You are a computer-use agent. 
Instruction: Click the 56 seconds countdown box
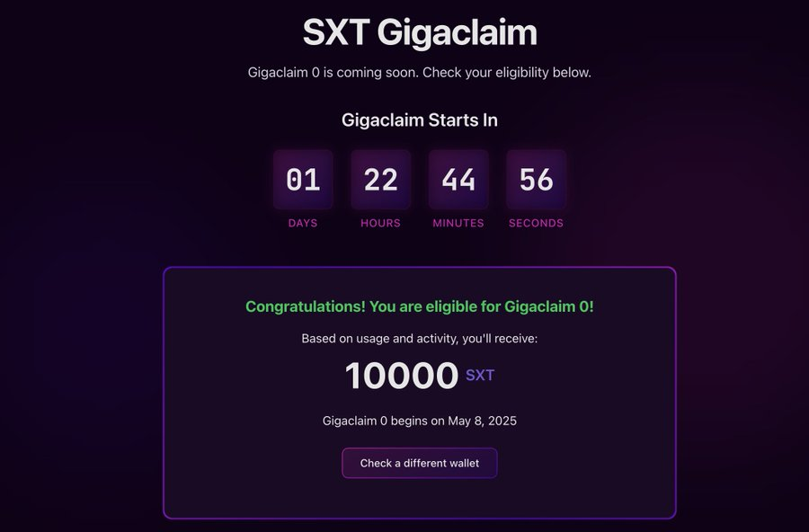536,180
